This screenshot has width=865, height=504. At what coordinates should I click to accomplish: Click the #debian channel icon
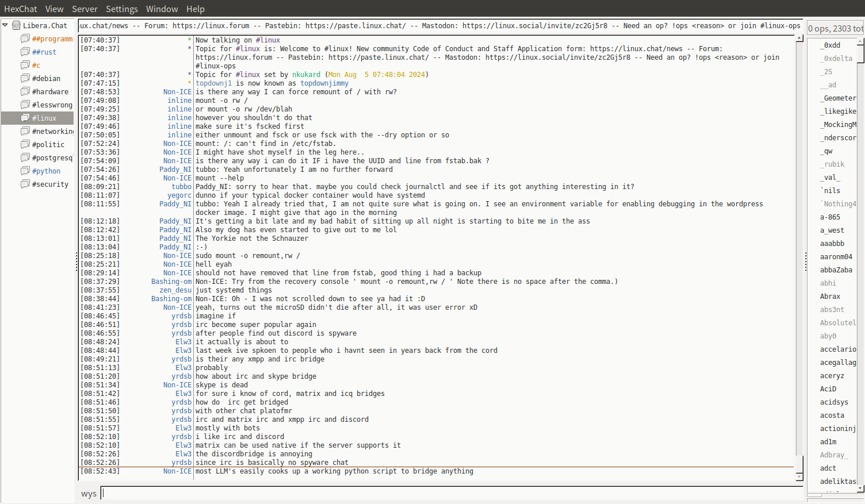click(x=25, y=78)
